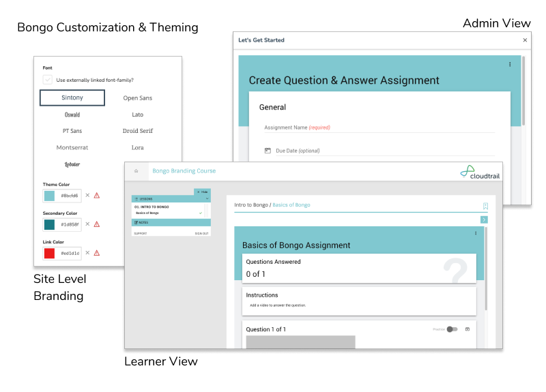Viewport: 546px width, 392px height.
Task: Select the Montserrat font
Action: 72,147
